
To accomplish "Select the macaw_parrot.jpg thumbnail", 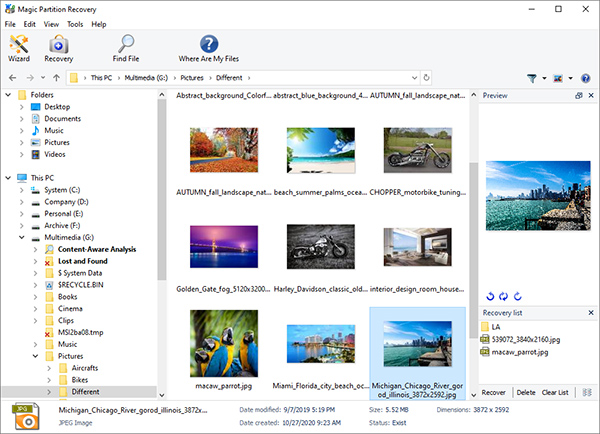I will [223, 343].
